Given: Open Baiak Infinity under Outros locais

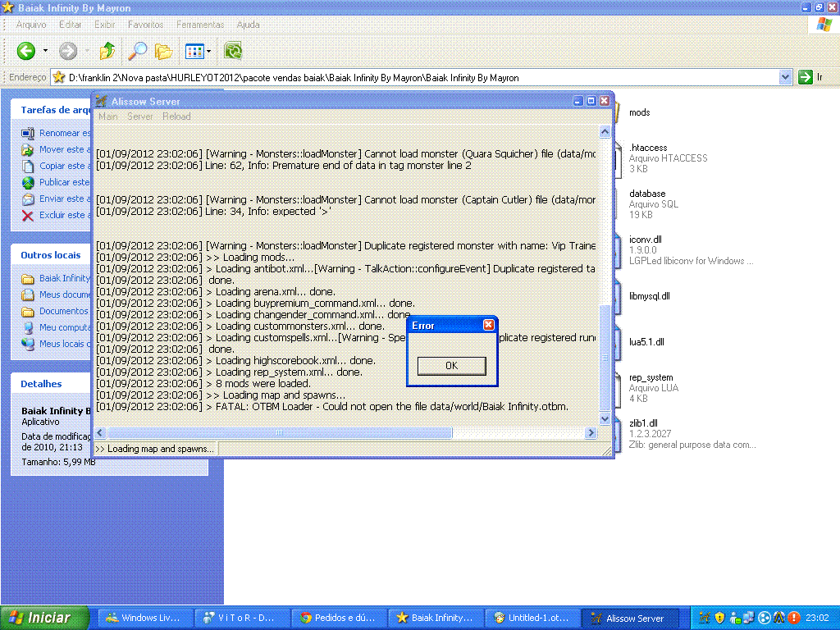Looking at the screenshot, I should pos(56,278).
